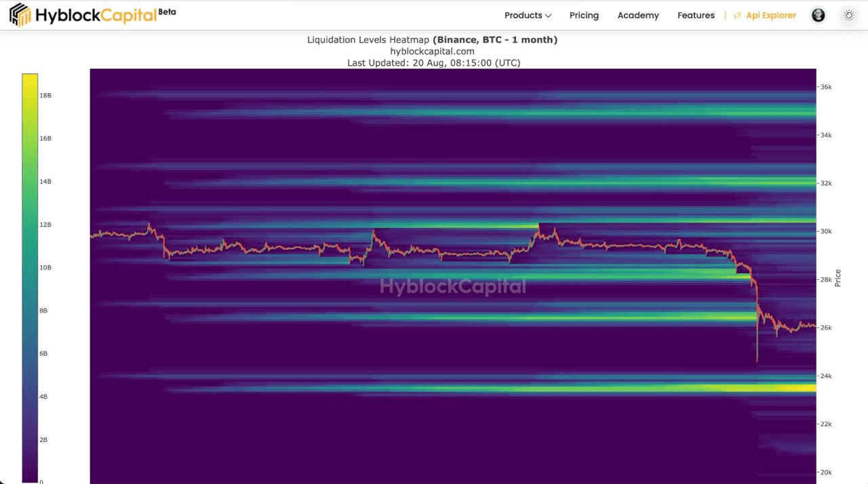This screenshot has height=484, width=868.
Task: Click the 2B color scale label
Action: 44,440
